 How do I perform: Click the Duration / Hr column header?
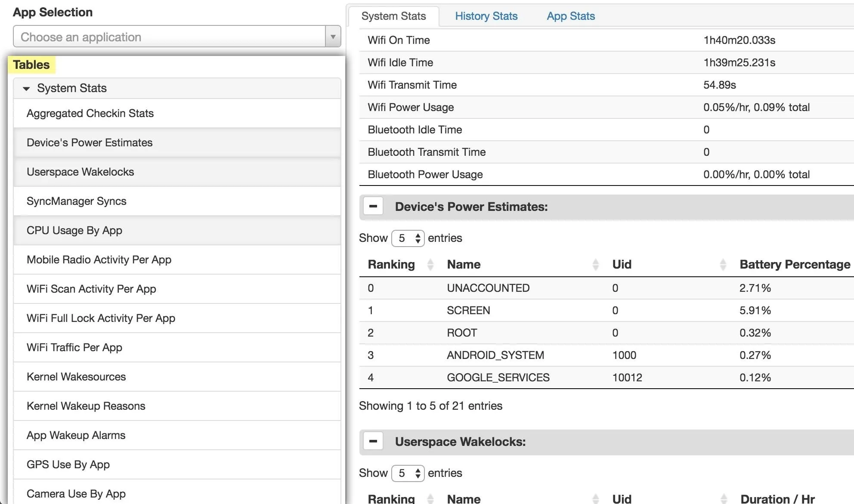click(777, 499)
